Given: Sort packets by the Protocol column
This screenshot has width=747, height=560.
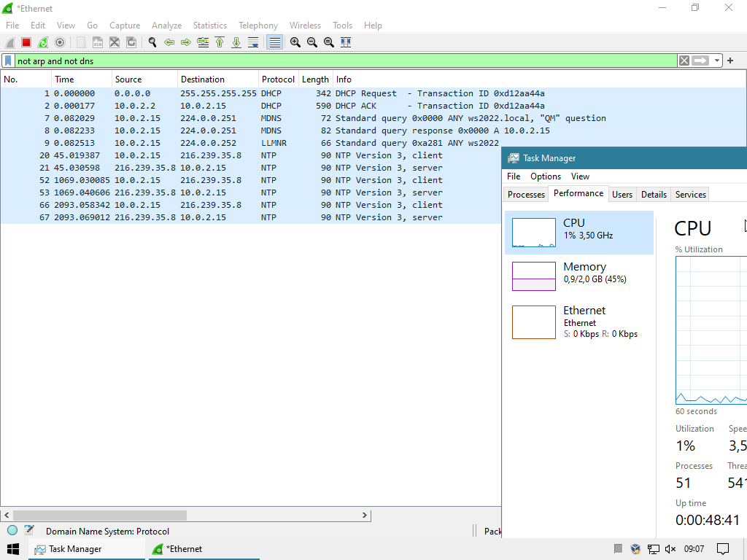Looking at the screenshot, I should coord(278,79).
